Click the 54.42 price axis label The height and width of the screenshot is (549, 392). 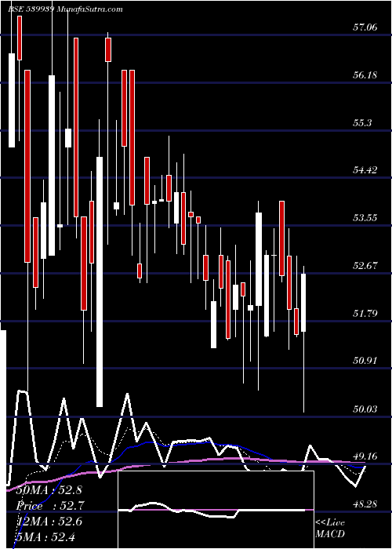click(365, 170)
